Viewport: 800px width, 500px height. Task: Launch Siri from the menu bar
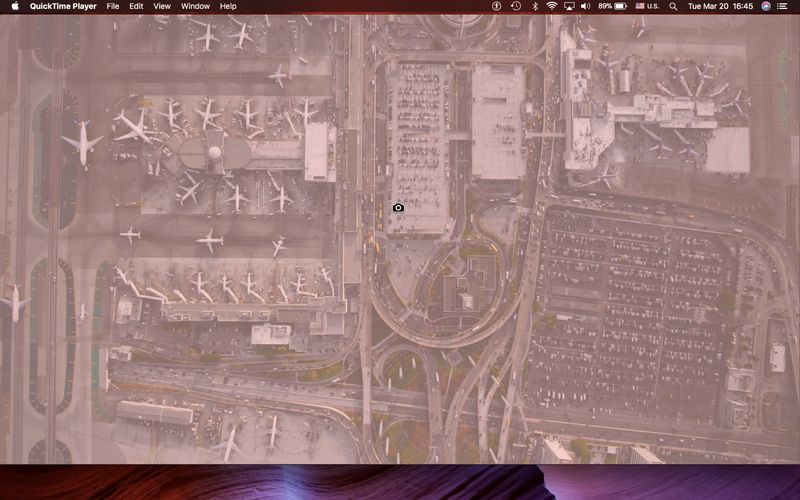click(x=766, y=6)
